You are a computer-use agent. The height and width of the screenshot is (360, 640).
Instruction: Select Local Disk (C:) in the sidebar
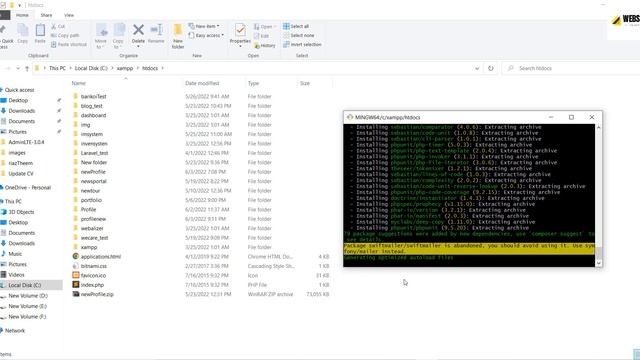24,285
